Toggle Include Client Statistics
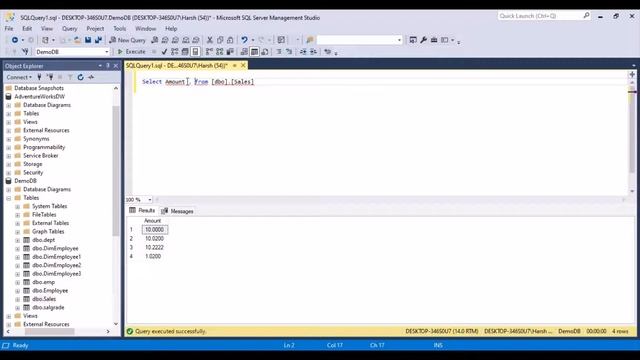This screenshot has height=360, width=640. (x=230, y=52)
